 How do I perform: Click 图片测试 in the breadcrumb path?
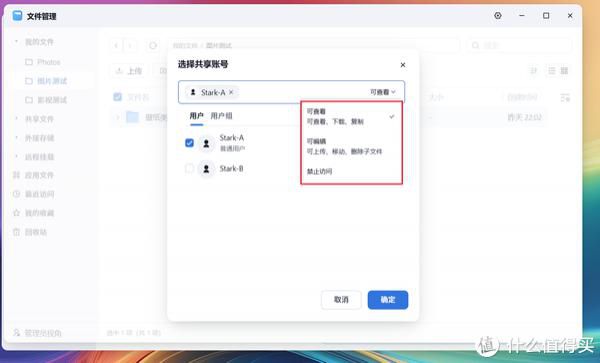(218, 46)
